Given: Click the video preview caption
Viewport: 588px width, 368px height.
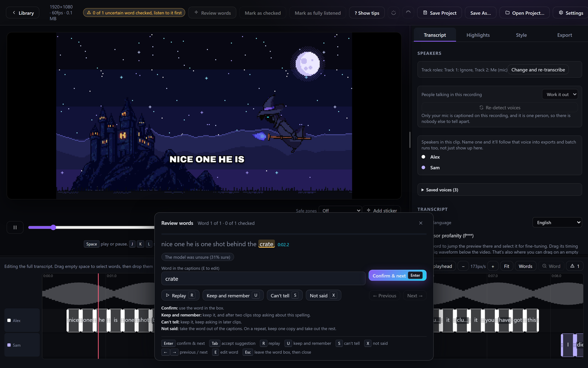Looking at the screenshot, I should [x=207, y=159].
